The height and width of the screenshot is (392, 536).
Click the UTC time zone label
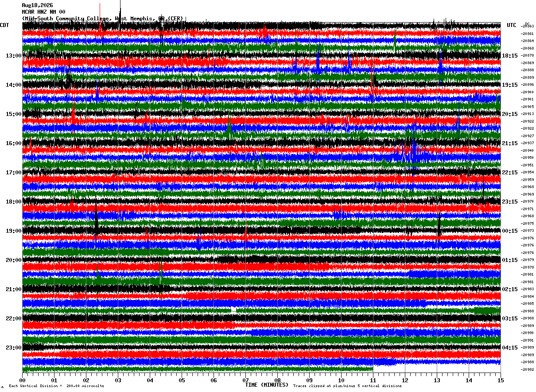(x=512, y=25)
